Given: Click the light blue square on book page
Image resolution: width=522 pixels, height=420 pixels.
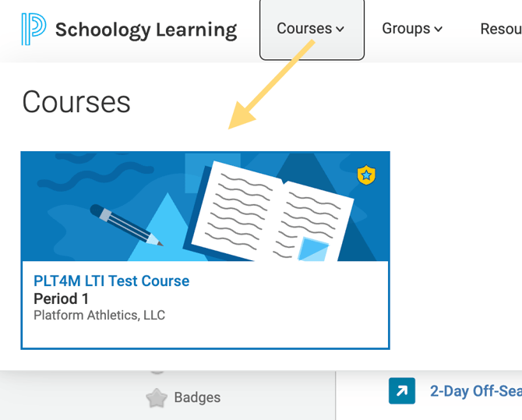Looking at the screenshot, I should (x=313, y=249).
